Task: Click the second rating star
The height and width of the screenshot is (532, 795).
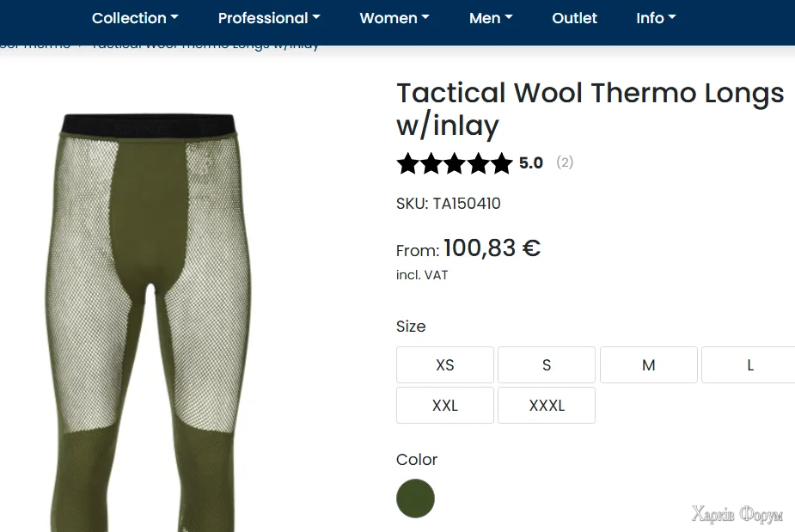Action: 431,163
